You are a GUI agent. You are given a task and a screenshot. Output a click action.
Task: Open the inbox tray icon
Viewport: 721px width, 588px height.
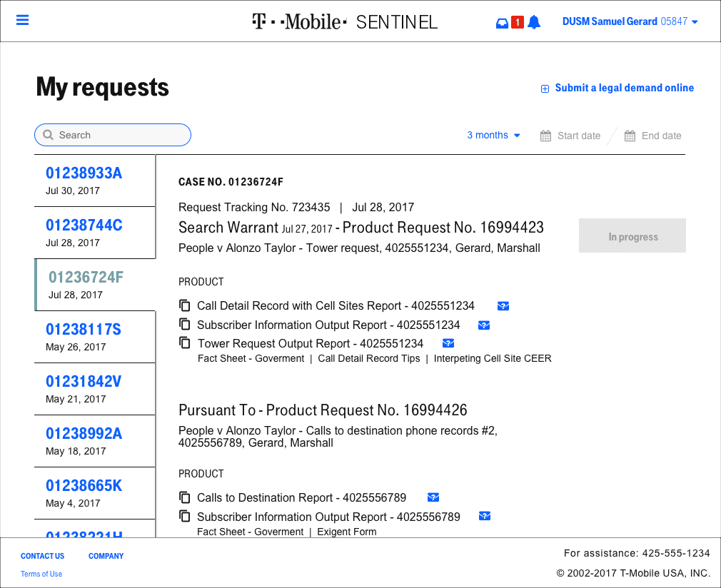[x=502, y=23]
